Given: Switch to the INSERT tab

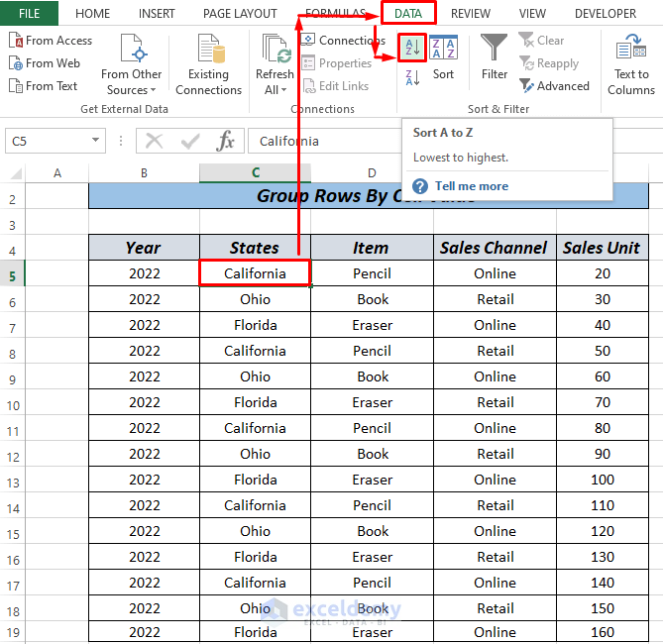Looking at the screenshot, I should point(157,14).
